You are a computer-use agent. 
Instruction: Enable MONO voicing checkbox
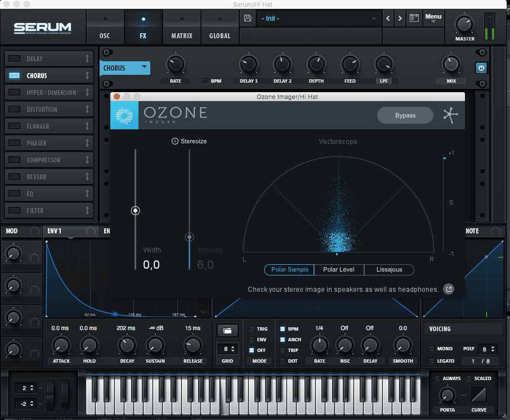(432, 349)
